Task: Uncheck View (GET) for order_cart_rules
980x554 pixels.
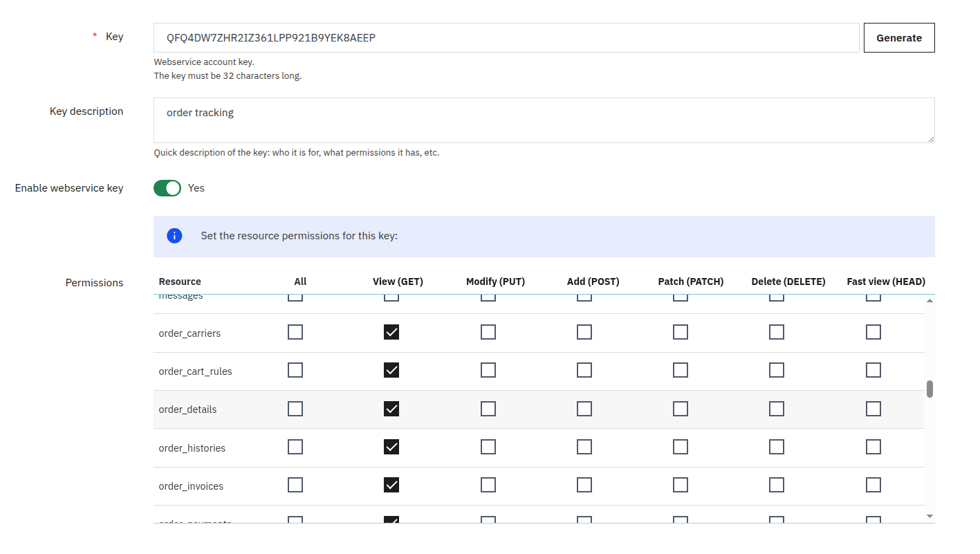Action: click(391, 371)
